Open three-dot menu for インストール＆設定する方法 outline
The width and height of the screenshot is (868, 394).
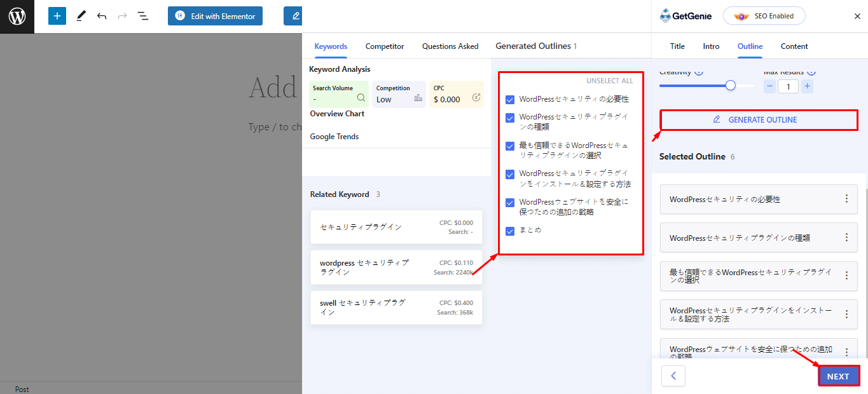coord(846,314)
